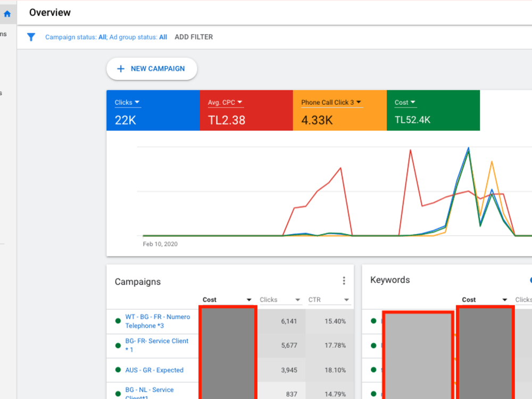Select the blue Clicks 22K scorecard

(153, 110)
